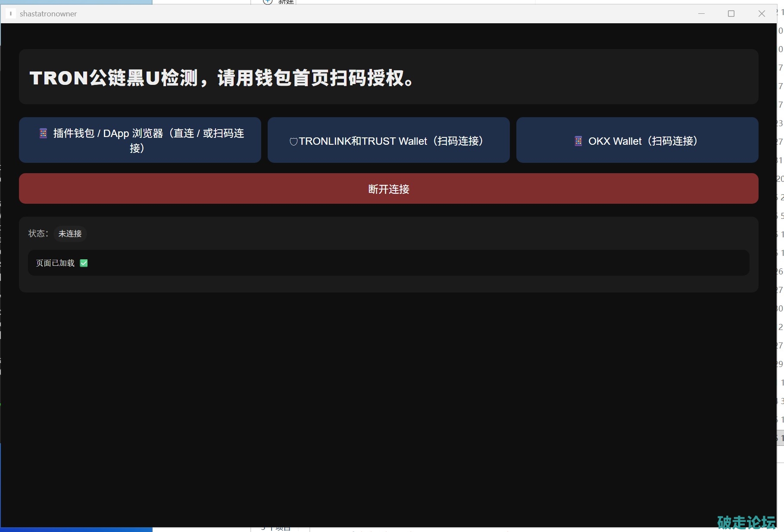Click the icon on the plugin wallet button
784x532 pixels.
43,134
